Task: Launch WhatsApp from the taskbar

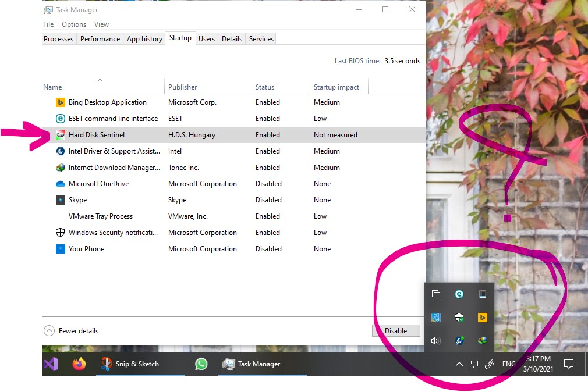Action: coord(201,364)
